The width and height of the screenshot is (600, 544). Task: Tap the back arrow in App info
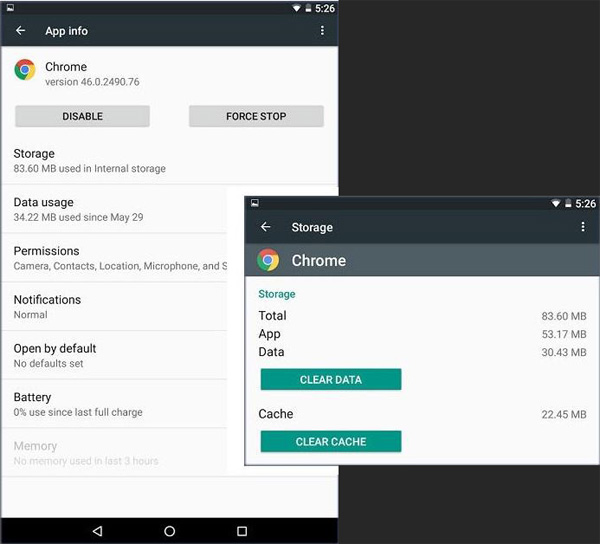click(x=21, y=31)
